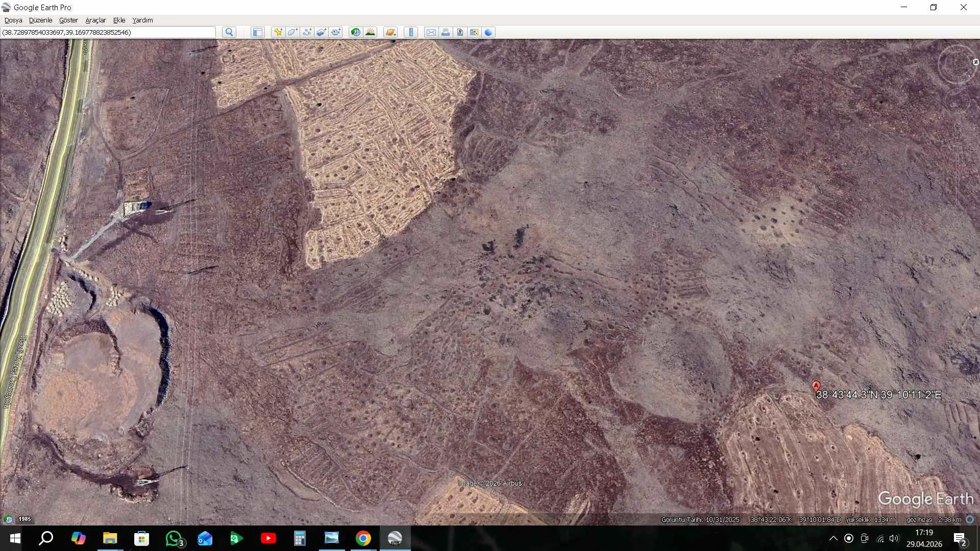Toggle the sidebar panel icon
980x551 pixels.
click(257, 32)
